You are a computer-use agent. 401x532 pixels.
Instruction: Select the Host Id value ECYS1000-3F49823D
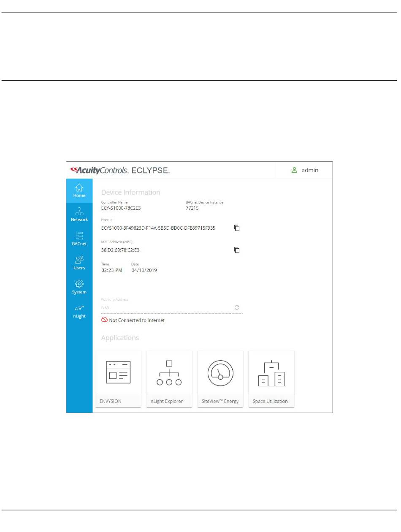coord(158,228)
